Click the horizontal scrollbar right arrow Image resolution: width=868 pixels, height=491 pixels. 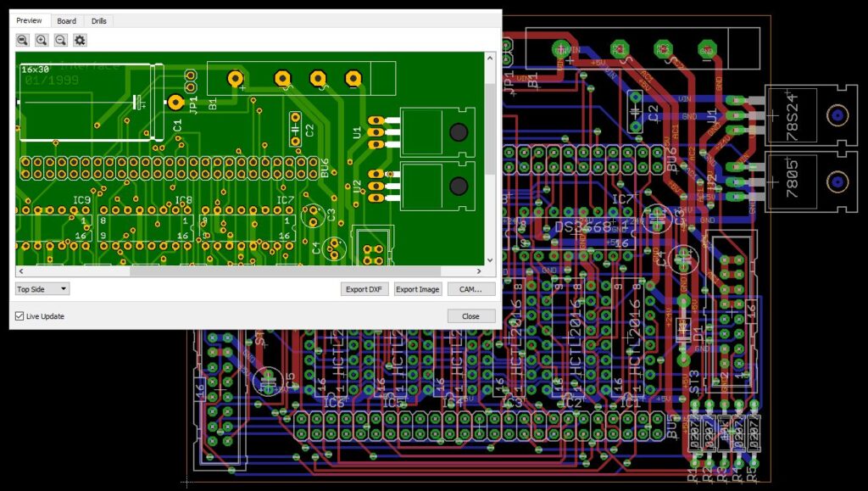(479, 271)
